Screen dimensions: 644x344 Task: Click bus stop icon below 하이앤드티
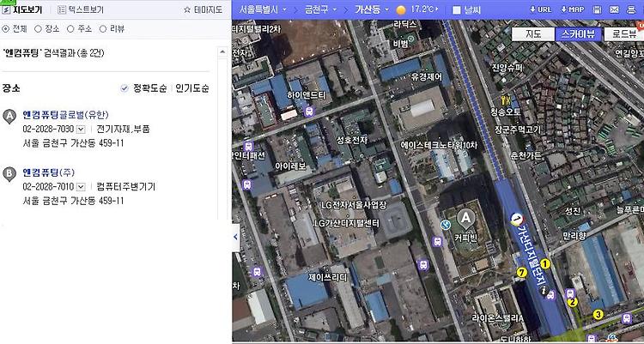coord(309,112)
